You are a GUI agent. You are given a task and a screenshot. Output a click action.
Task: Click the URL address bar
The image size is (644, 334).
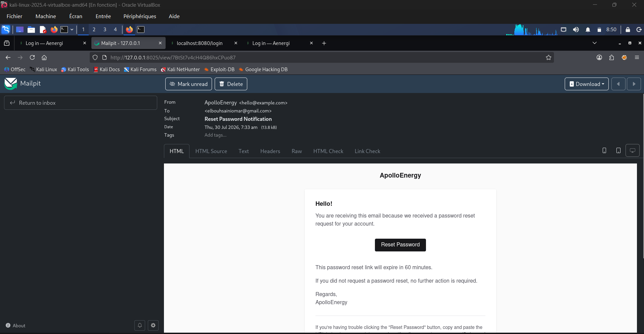pyautogui.click(x=322, y=57)
